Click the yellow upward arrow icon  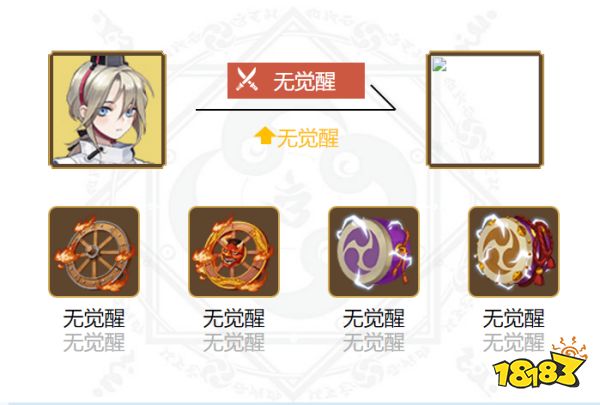265,136
